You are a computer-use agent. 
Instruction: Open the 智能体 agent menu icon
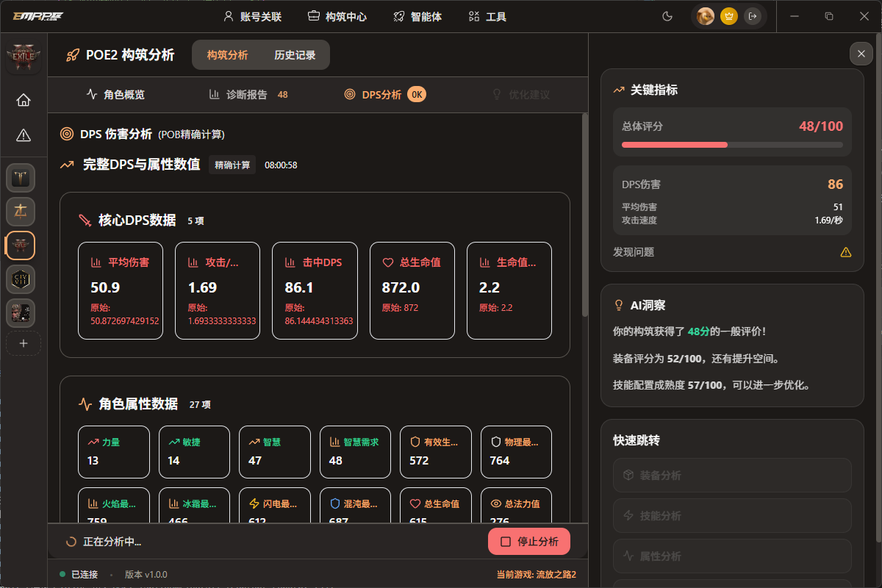pos(399,16)
